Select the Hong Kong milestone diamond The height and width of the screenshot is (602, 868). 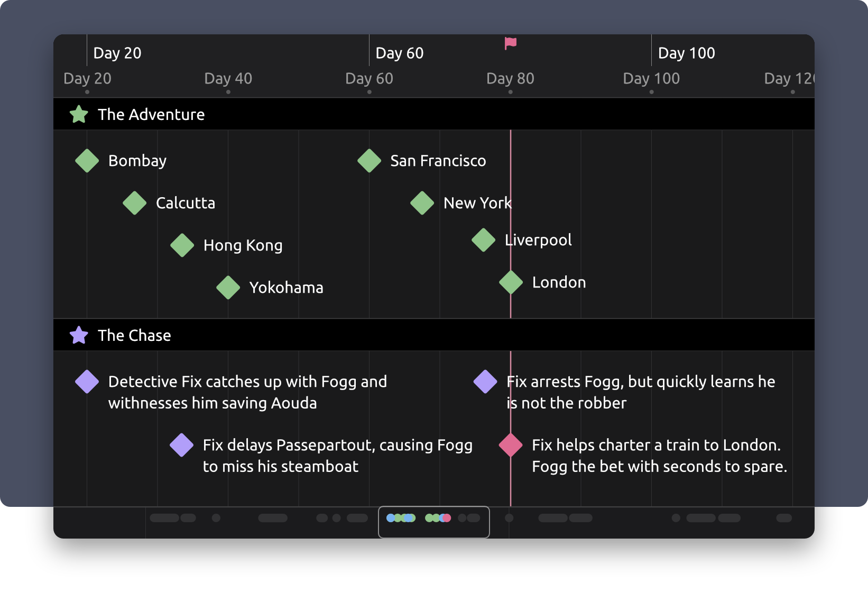click(x=182, y=245)
